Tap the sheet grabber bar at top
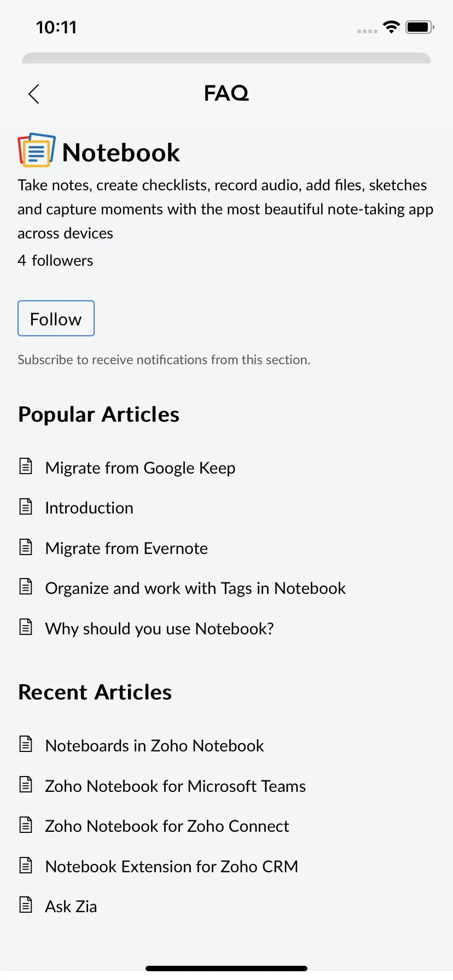 [x=226, y=58]
